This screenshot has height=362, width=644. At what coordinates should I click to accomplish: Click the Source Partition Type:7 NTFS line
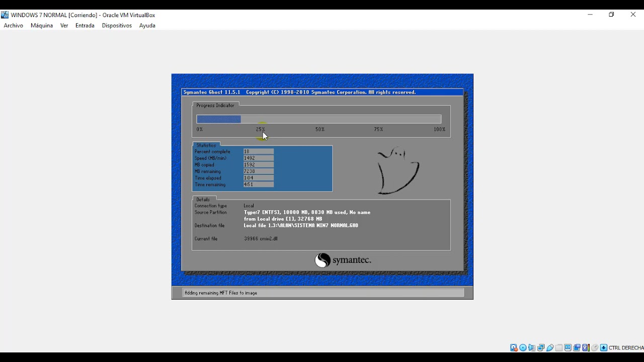(307, 213)
